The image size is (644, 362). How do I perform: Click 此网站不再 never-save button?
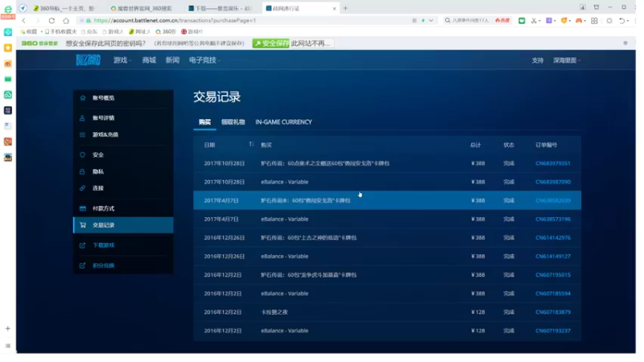(x=312, y=43)
